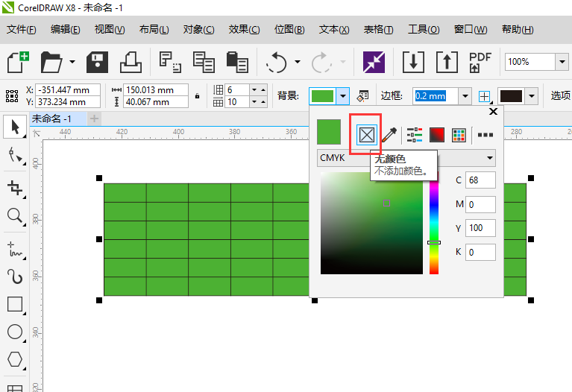Click the Paste clipboard icon

click(237, 62)
